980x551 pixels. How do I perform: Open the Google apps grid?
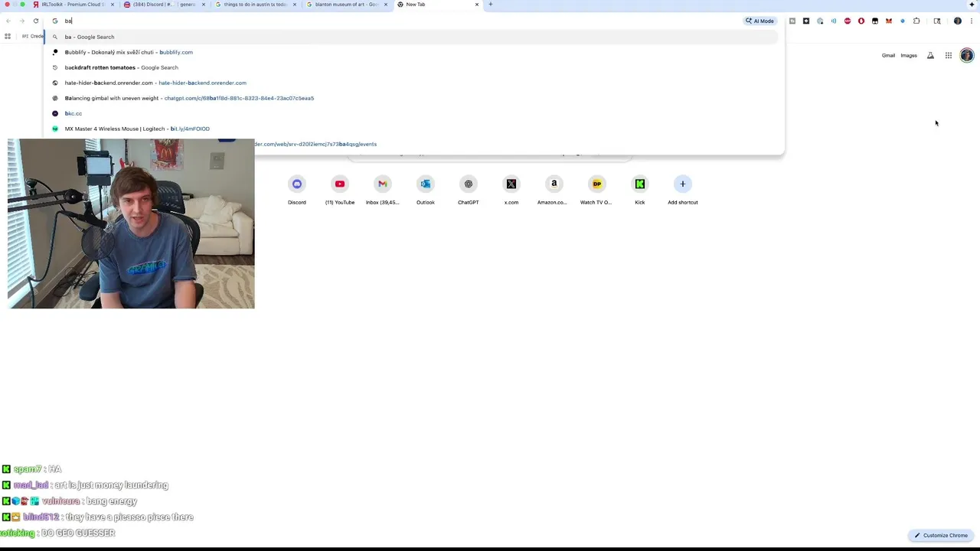(949, 55)
